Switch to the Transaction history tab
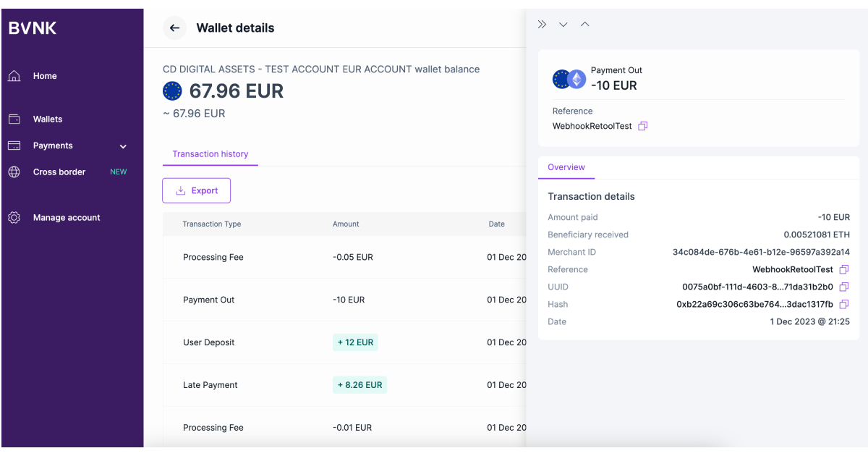868x456 pixels. coord(210,153)
